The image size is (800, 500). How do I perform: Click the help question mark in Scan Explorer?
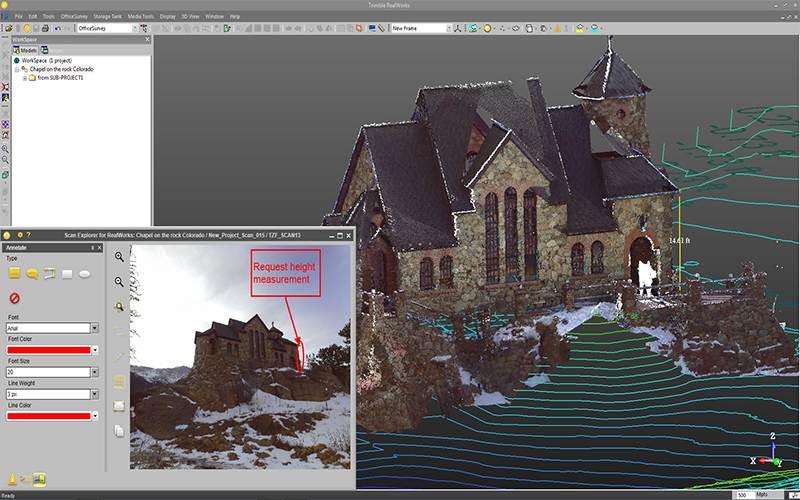click(x=29, y=235)
